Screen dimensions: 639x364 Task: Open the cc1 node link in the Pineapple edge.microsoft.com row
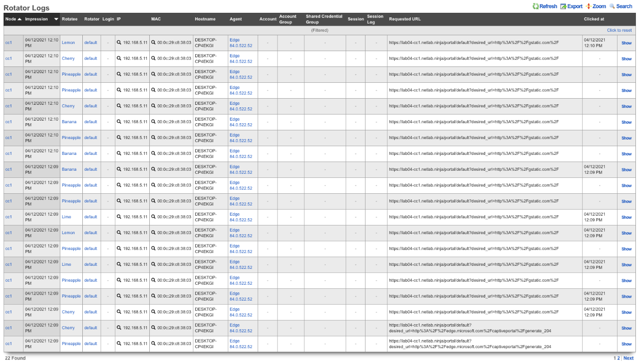coord(8,344)
